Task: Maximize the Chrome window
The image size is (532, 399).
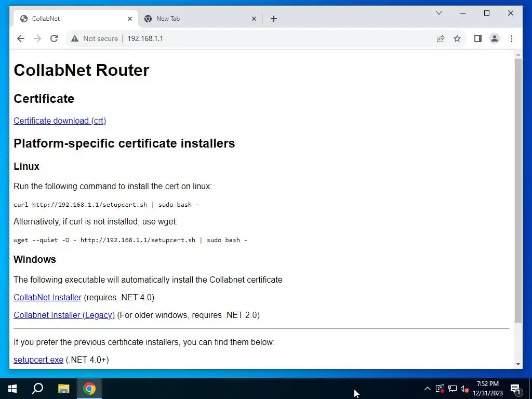Action: [x=486, y=13]
